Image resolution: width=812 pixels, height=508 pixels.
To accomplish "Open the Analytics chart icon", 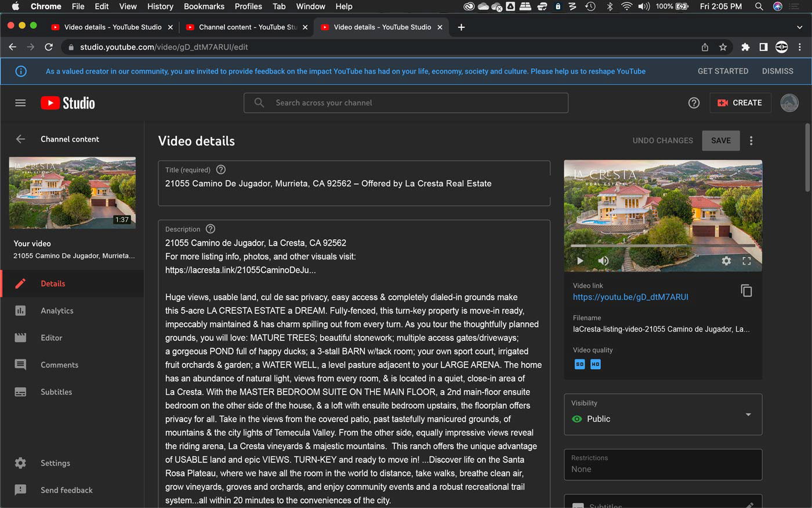I will click(x=20, y=311).
